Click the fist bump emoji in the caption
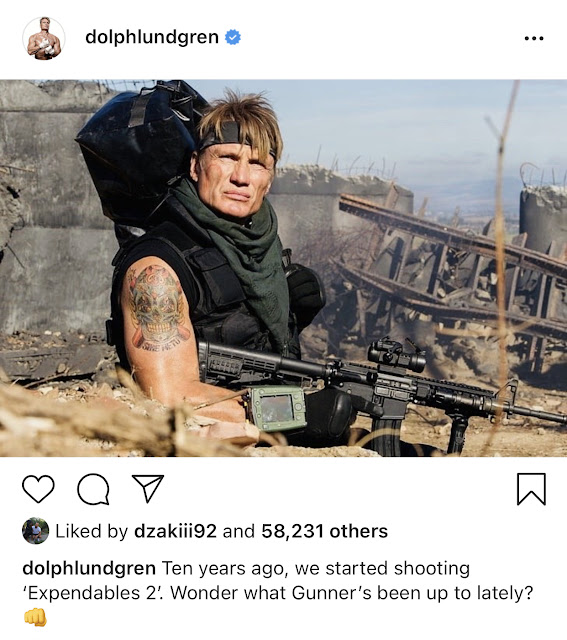 [x=36, y=617]
